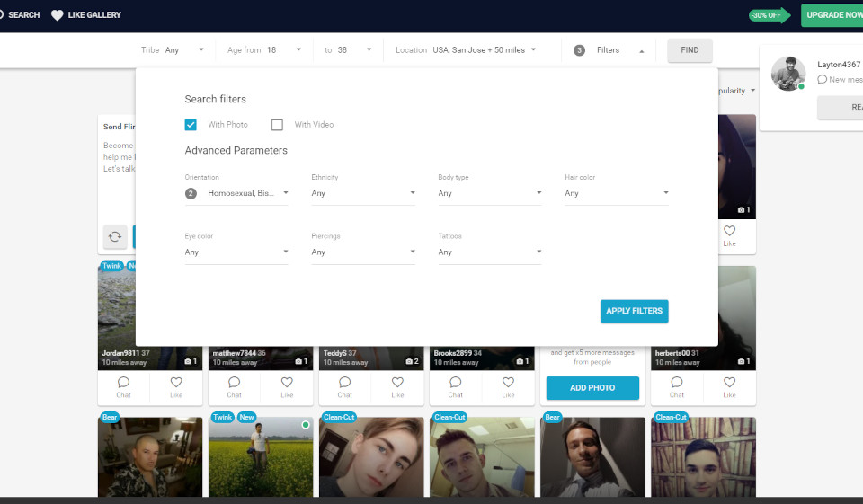Click Like heart under matthew7844 profile
The height and width of the screenshot is (504, 863).
point(287,386)
